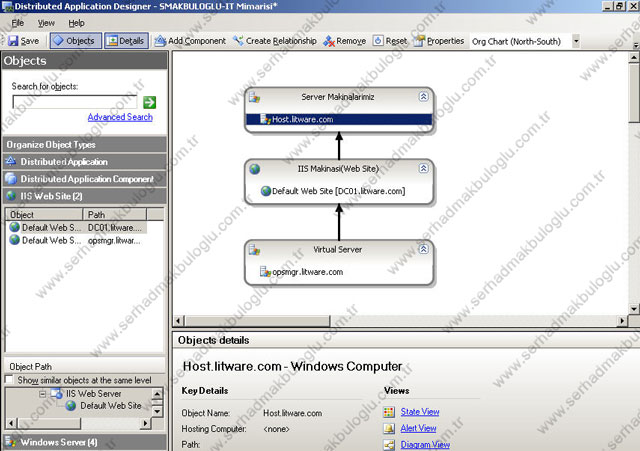Click the diagram scroll-right arrow

pyautogui.click(x=622, y=321)
